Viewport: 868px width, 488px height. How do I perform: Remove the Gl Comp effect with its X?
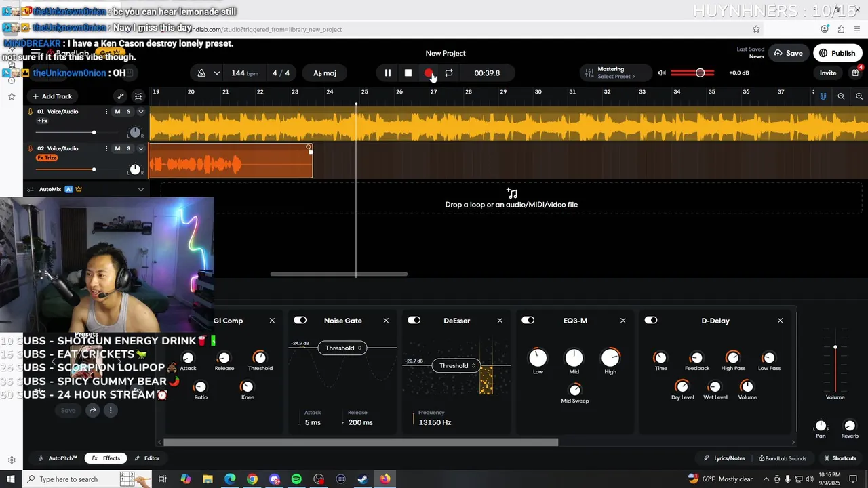pyautogui.click(x=272, y=321)
